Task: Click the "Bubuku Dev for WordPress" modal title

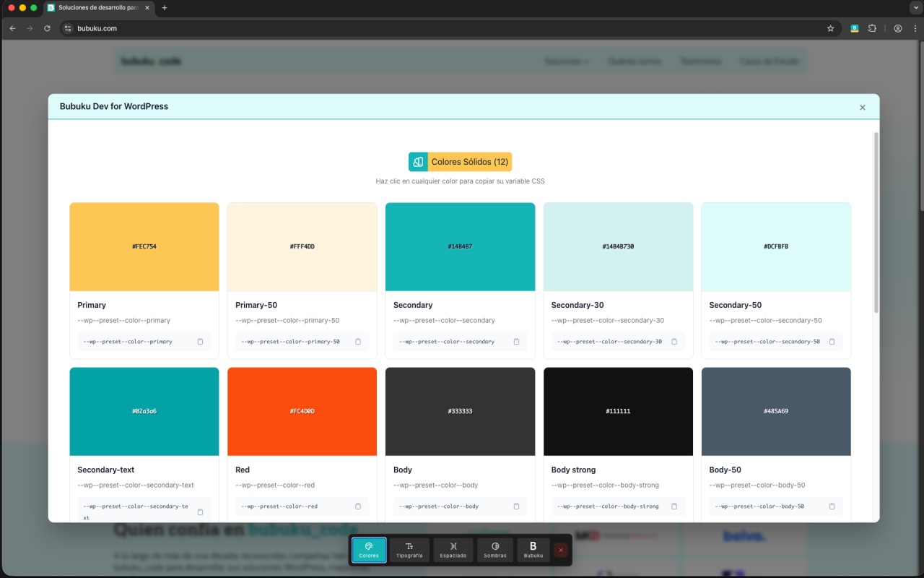Action: 114,106
